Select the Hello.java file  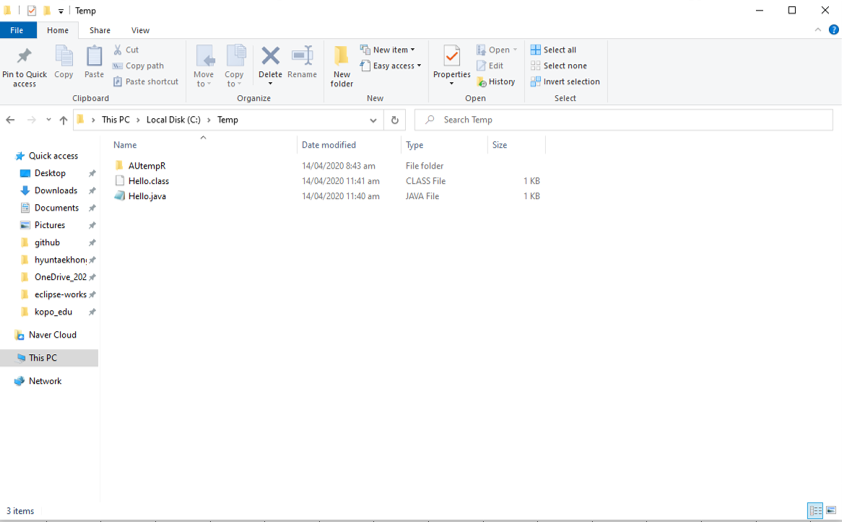pyautogui.click(x=147, y=197)
